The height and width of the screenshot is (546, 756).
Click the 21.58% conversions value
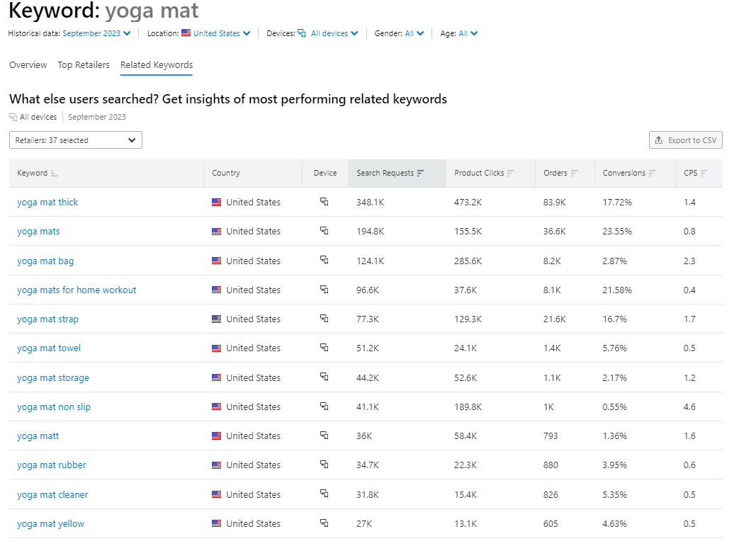click(616, 290)
